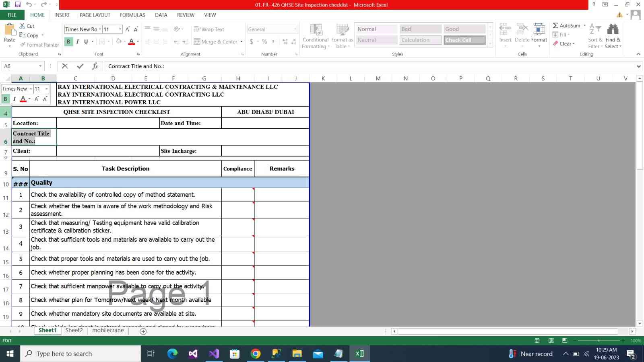Screen dimensions: 644x362
Task: Click the AutoSum sigma icon
Action: pos(555,25)
